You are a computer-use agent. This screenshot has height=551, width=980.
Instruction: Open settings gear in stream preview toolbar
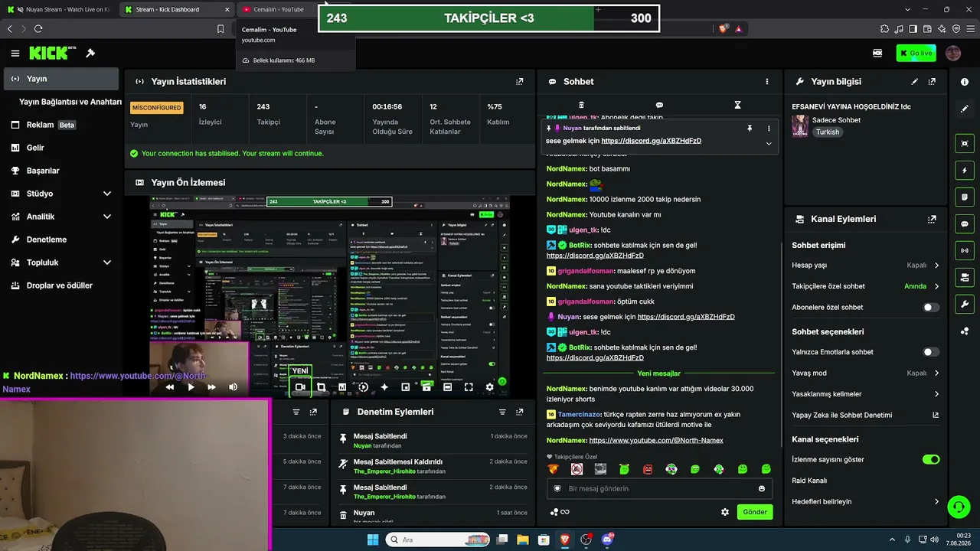point(490,387)
